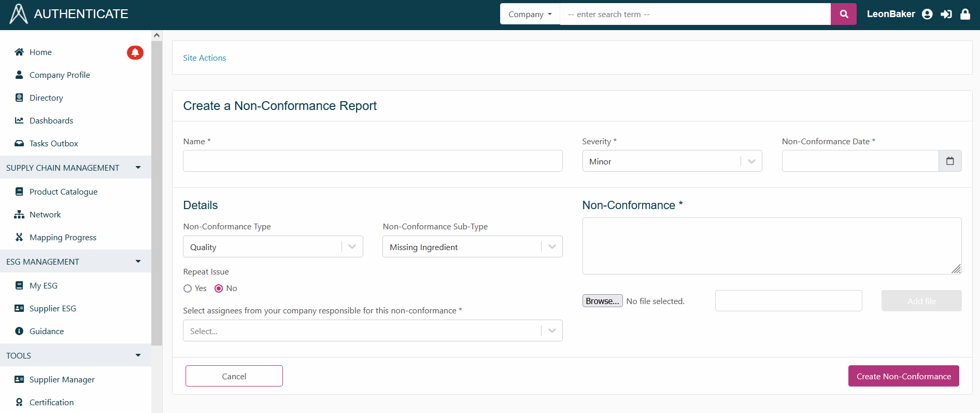Click the Name input field
Viewport: 980px width, 413px height.
point(373,161)
